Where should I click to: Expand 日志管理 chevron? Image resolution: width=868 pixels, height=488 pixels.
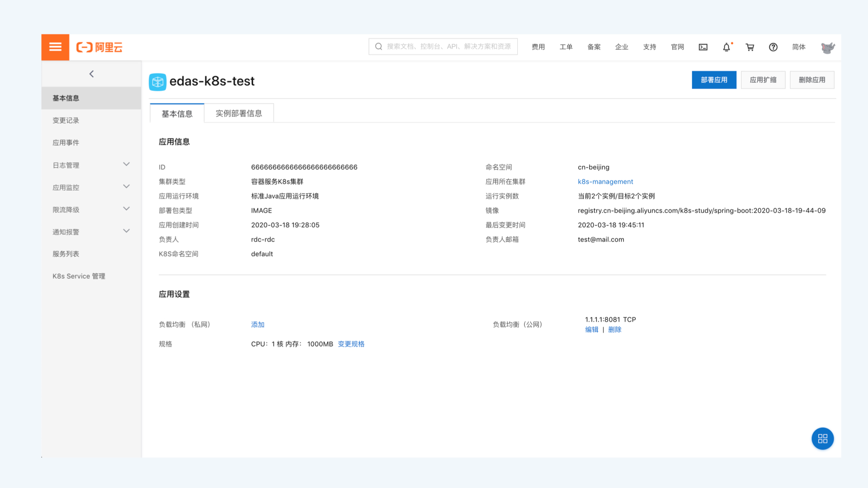click(x=127, y=164)
